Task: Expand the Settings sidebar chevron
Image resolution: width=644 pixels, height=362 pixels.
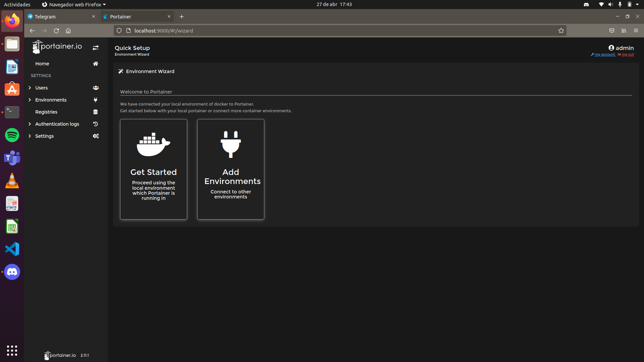Action: click(x=30, y=136)
